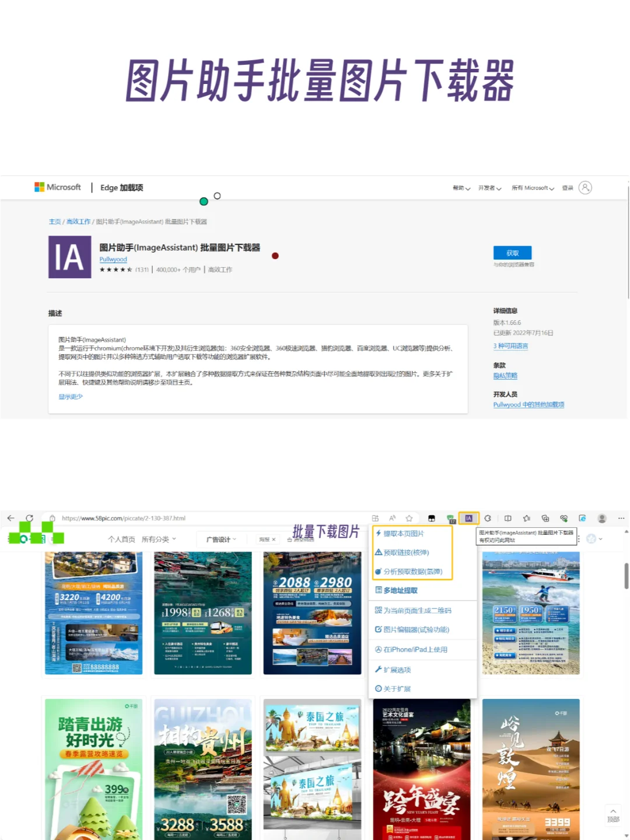Click the 获取 install button
The width and height of the screenshot is (630, 840).
click(512, 253)
